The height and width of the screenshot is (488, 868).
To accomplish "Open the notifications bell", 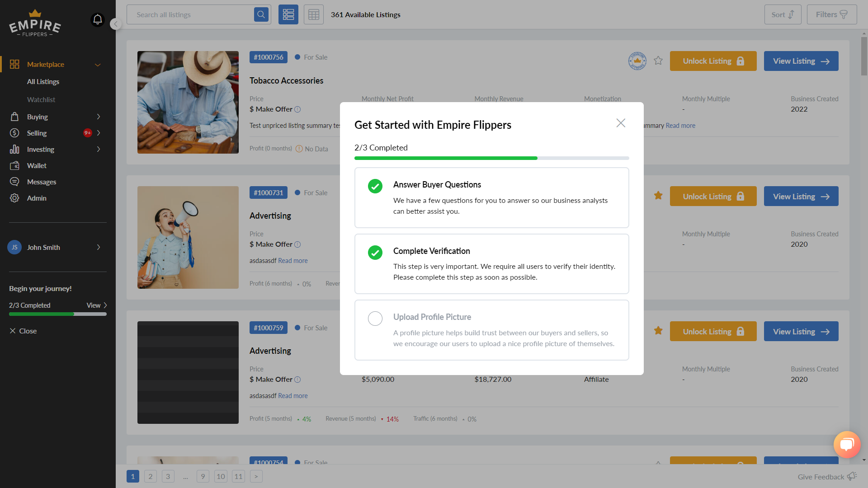I will click(x=97, y=20).
